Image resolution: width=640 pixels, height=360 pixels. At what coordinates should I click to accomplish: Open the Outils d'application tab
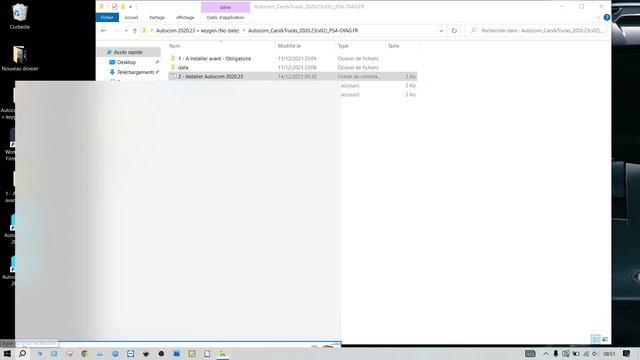pos(225,18)
